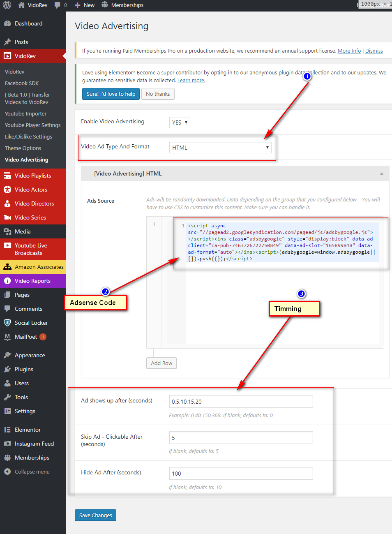Click the Hide Ad After seconds field
The image size is (392, 534).
(241, 473)
